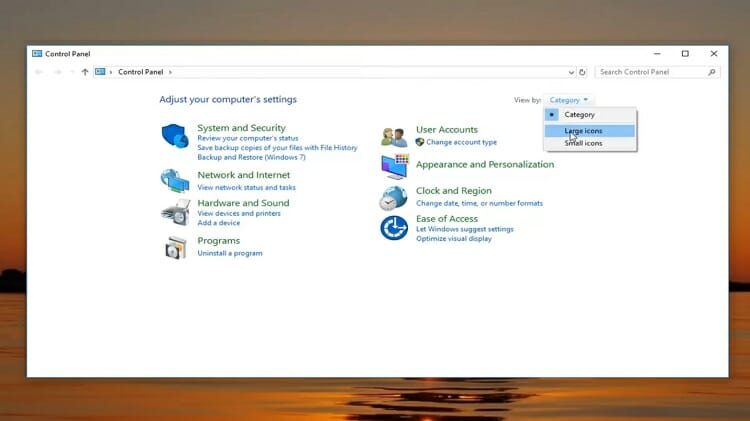Open Appearance and Personalization heading link
Screen dimensions: 750x421
485,165
